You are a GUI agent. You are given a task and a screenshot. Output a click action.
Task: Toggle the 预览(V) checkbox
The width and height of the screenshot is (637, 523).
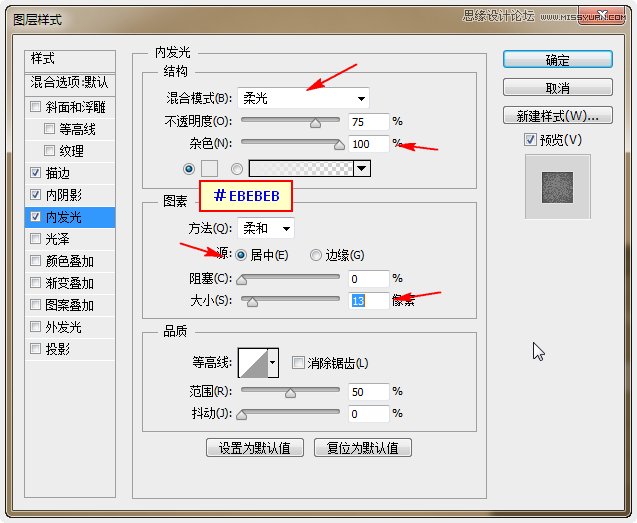pos(530,140)
